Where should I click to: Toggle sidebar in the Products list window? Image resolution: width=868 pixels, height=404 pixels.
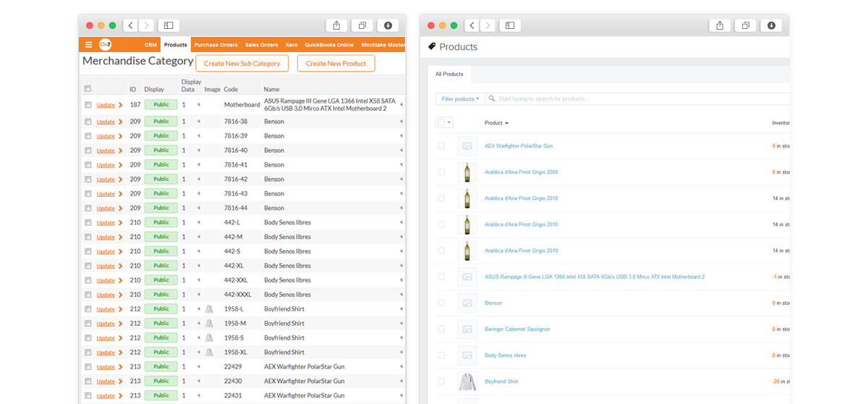[510, 25]
